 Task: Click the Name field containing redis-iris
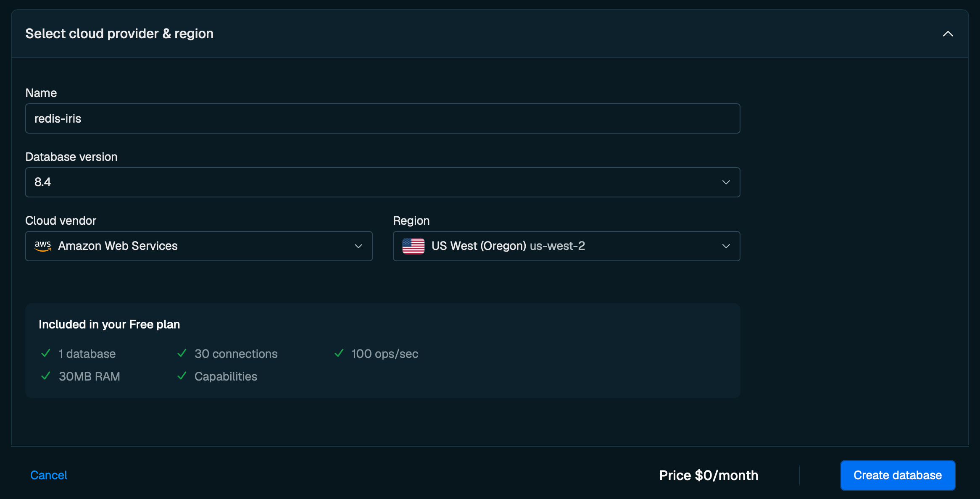[382, 118]
